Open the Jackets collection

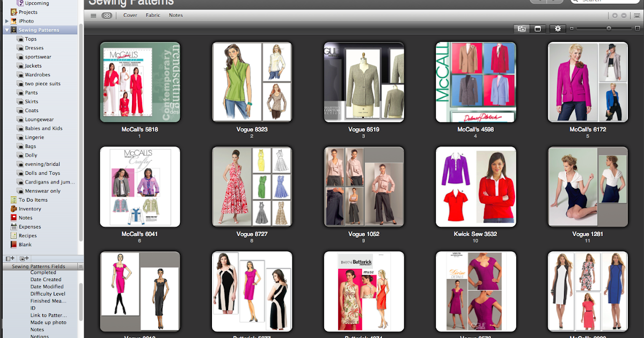33,66
